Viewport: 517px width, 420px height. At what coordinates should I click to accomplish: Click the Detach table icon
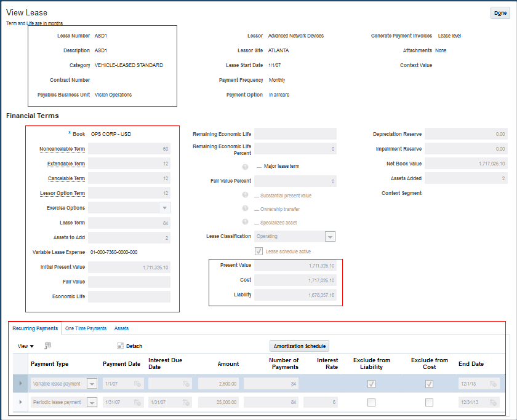pos(121,346)
